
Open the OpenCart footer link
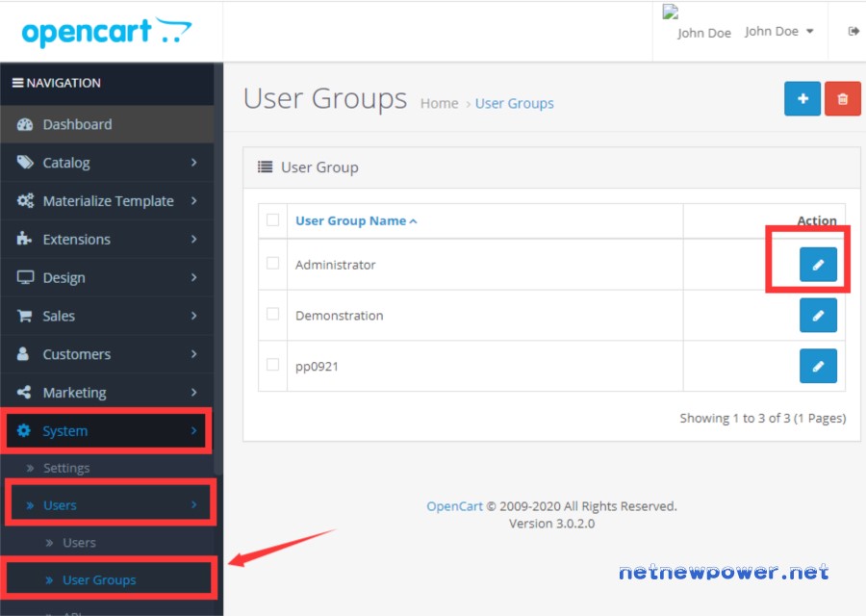454,506
